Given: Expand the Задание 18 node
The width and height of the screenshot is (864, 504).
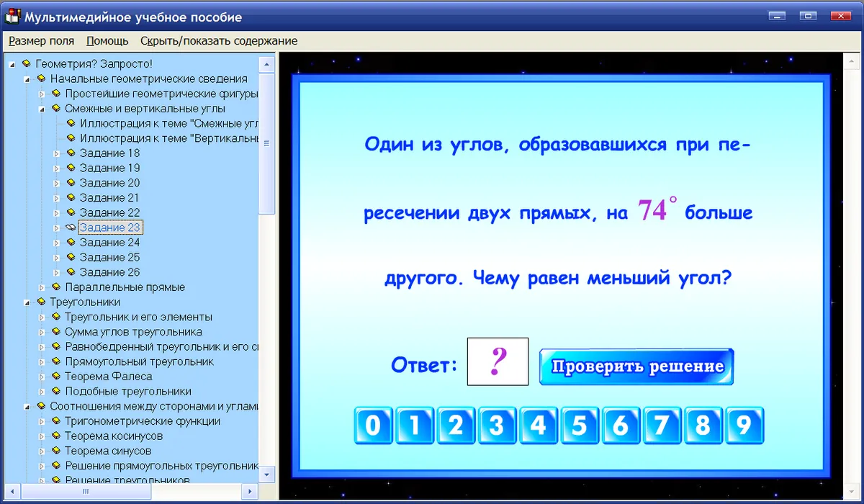Looking at the screenshot, I should pos(57,153).
